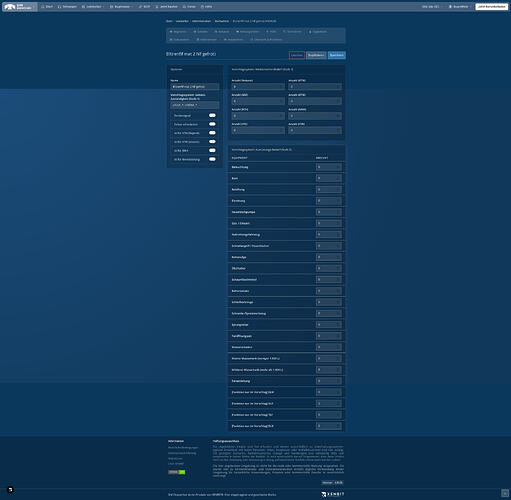Viewport: 511px width, 500px height.
Task: Click the Boot row number field
Action: [328, 178]
